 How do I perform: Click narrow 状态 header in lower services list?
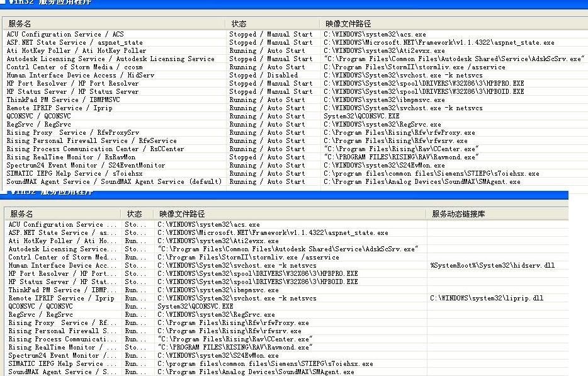pos(137,214)
